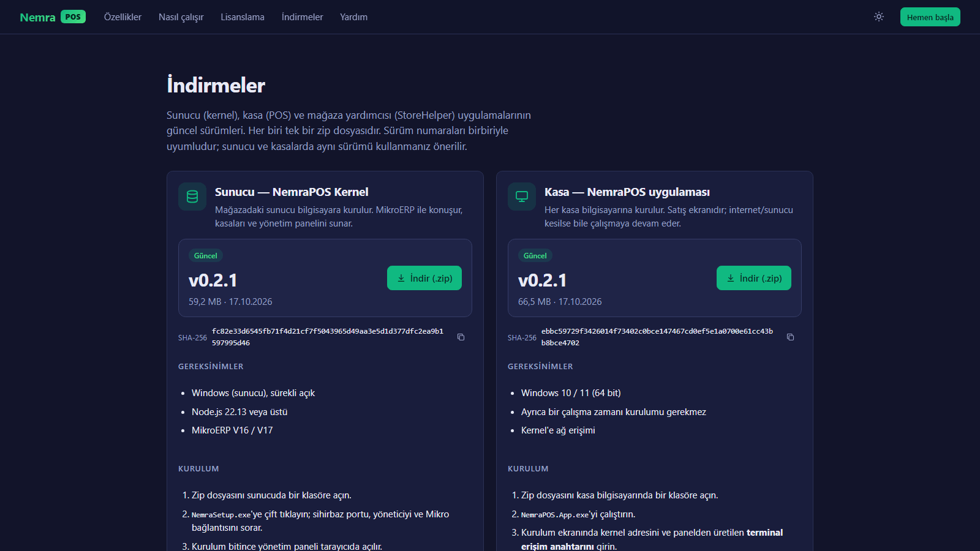
Task: Copy the Sunucu kernel SHA-256 hash
Action: coord(461,337)
